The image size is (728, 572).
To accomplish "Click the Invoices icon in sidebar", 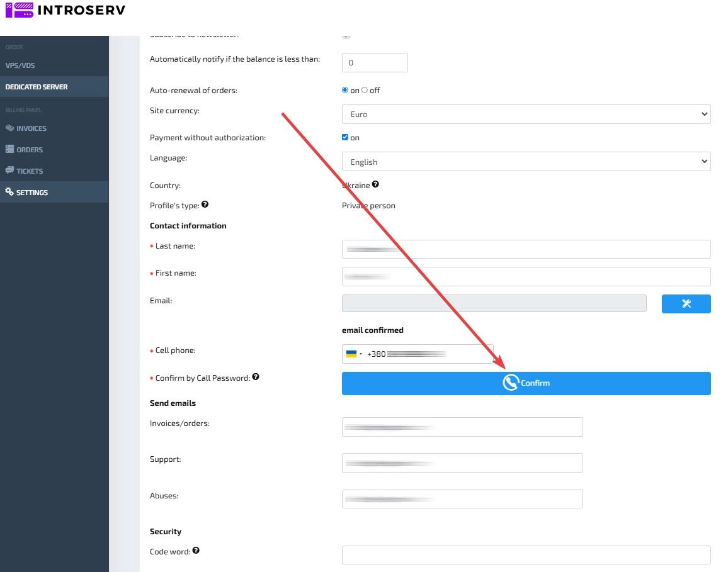I will tap(9, 128).
